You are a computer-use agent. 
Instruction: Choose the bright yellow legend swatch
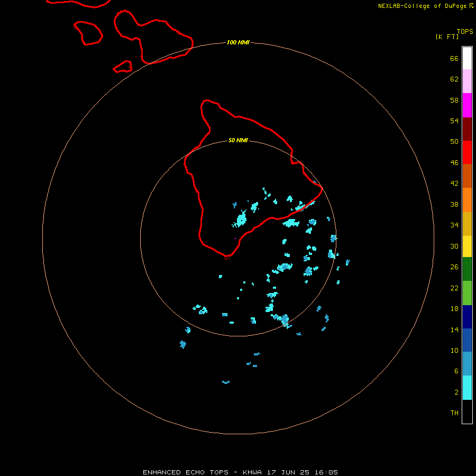pos(467,246)
